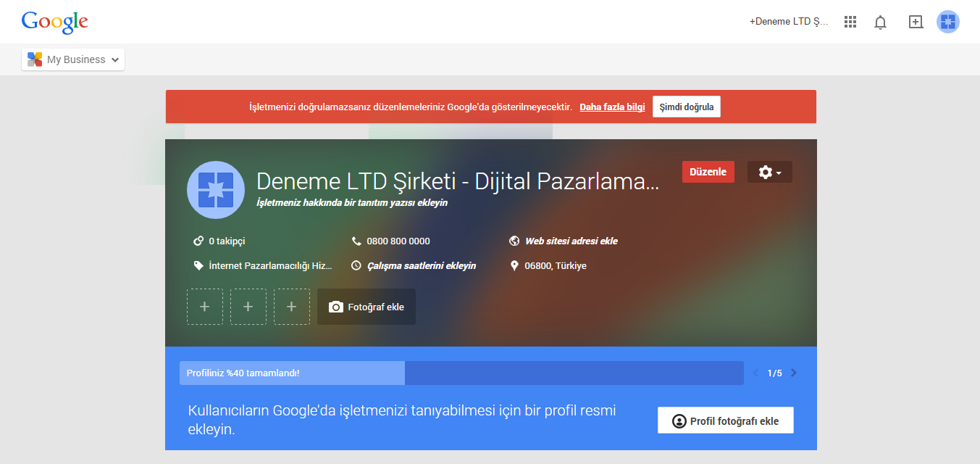This screenshot has height=464, width=980.
Task: Click Profil fotoğrafı ekle button
Action: [726, 420]
